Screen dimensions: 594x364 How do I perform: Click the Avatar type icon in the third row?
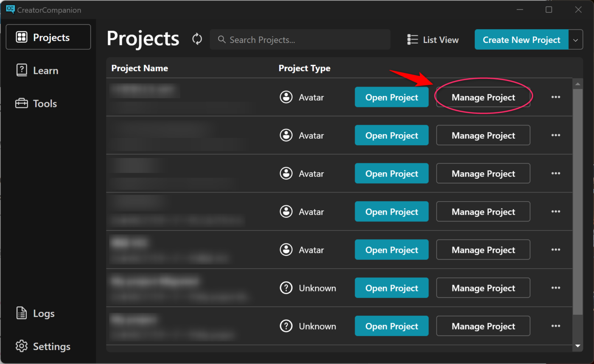click(286, 174)
